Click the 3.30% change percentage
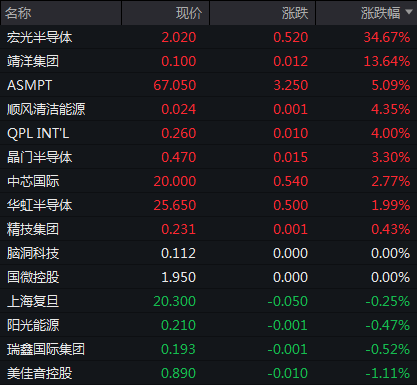This screenshot has height=385, width=417. point(391,157)
